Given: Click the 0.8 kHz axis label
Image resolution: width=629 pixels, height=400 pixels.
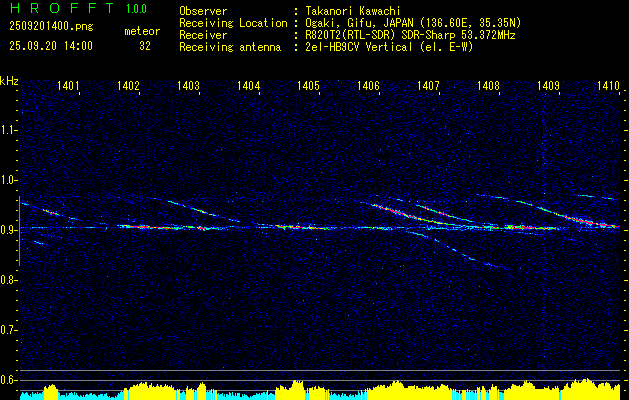Looking at the screenshot, I should [x=8, y=280].
